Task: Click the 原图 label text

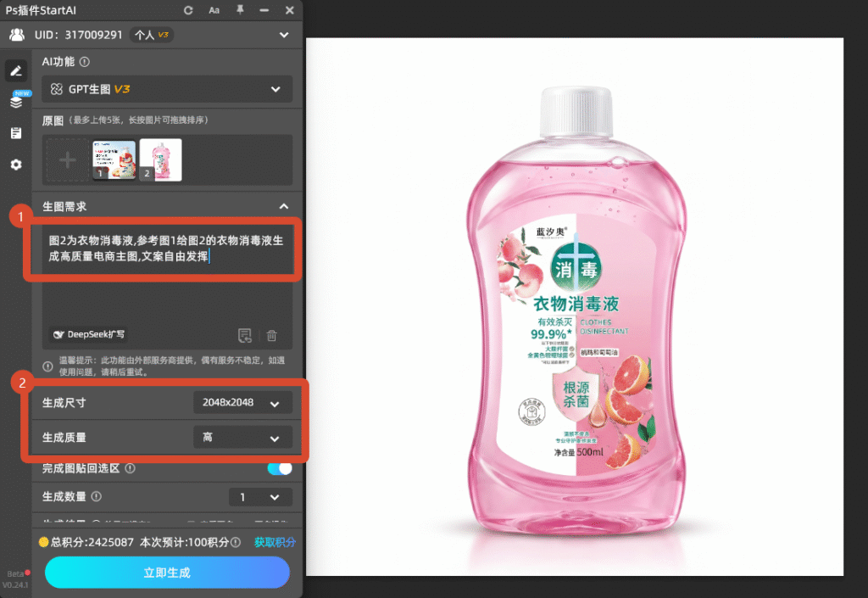Action: point(53,120)
